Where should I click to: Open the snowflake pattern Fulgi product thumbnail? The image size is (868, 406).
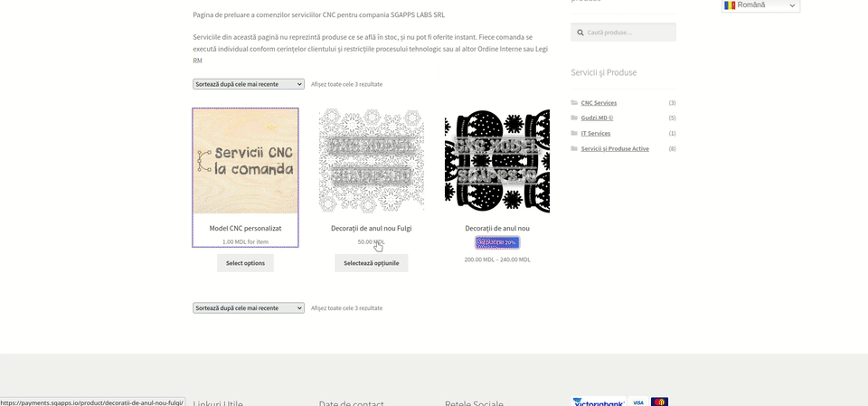point(372,161)
